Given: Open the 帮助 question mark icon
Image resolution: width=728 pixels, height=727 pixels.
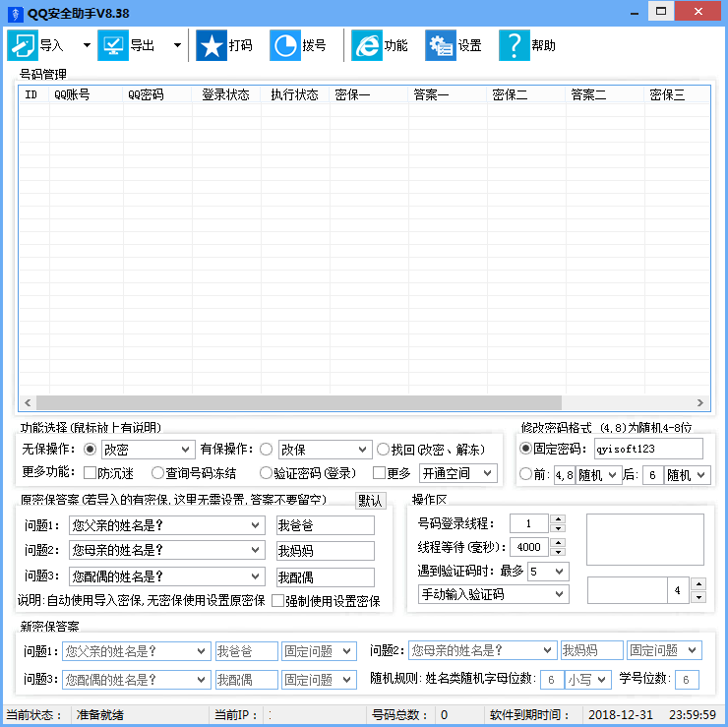Looking at the screenshot, I should 514,45.
